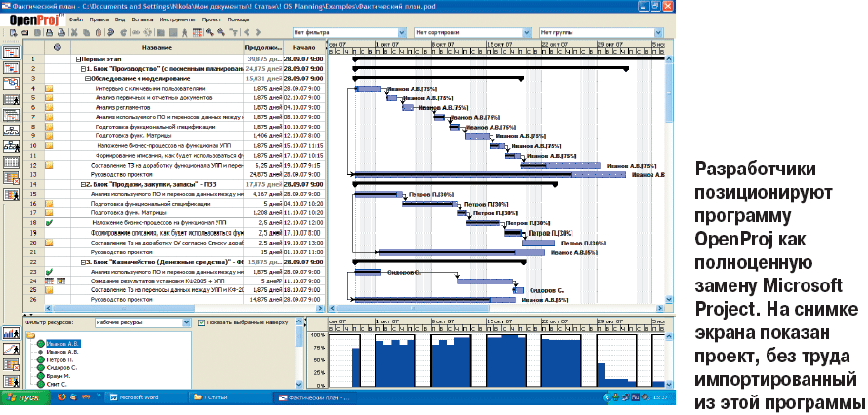Image resolution: width=868 pixels, height=415 pixels.
Task: Click the indicator column header icon
Action: (x=57, y=47)
